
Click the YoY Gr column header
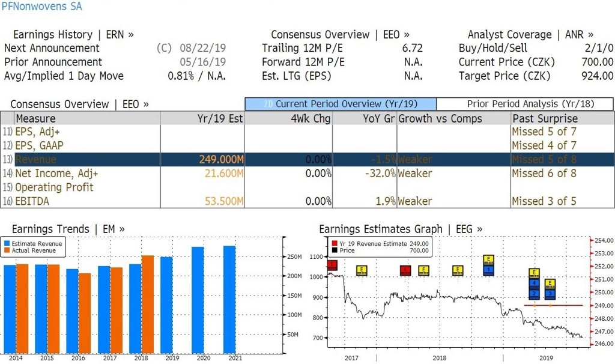365,118
